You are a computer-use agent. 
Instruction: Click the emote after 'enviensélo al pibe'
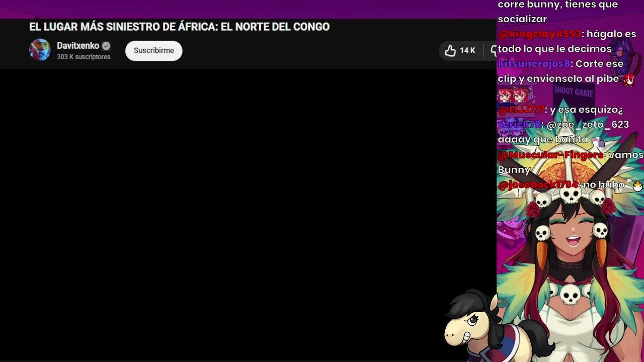628,79
